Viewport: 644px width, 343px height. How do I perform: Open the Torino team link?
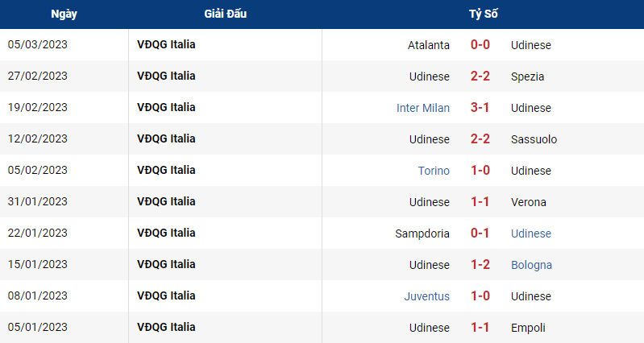pos(434,171)
